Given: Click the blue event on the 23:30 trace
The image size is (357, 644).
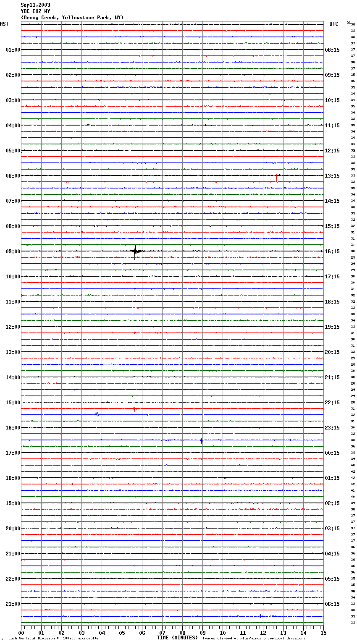Looking at the screenshot, I should 261,616.
